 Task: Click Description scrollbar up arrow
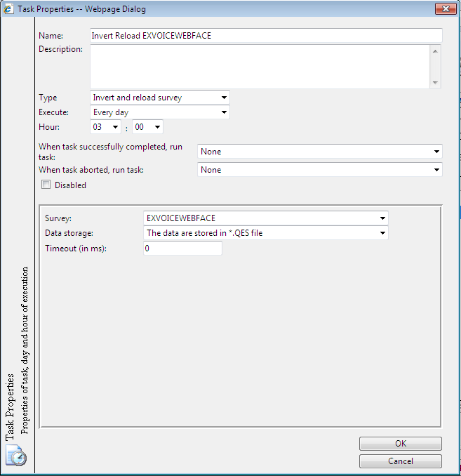coord(436,51)
